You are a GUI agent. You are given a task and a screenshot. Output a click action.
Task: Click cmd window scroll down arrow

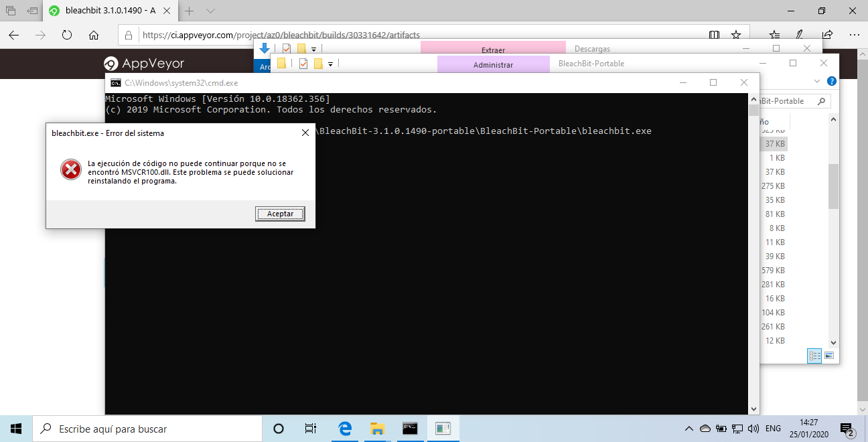click(x=753, y=408)
